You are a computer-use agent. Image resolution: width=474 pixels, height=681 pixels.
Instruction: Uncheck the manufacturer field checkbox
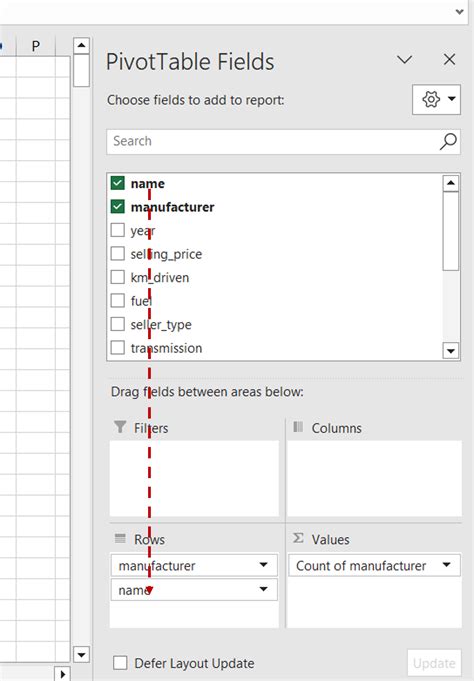pos(118,206)
